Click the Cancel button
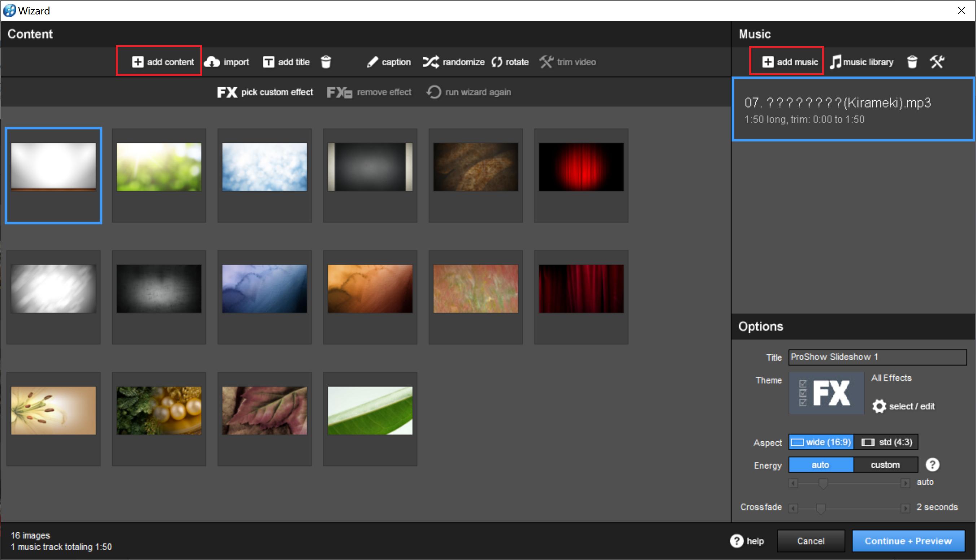Image resolution: width=976 pixels, height=560 pixels. [x=811, y=541]
